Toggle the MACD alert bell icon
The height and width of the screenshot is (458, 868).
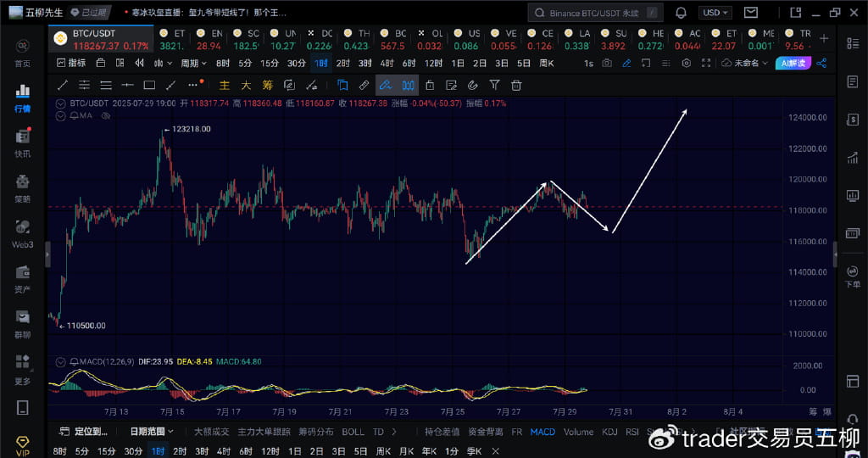click(x=75, y=361)
